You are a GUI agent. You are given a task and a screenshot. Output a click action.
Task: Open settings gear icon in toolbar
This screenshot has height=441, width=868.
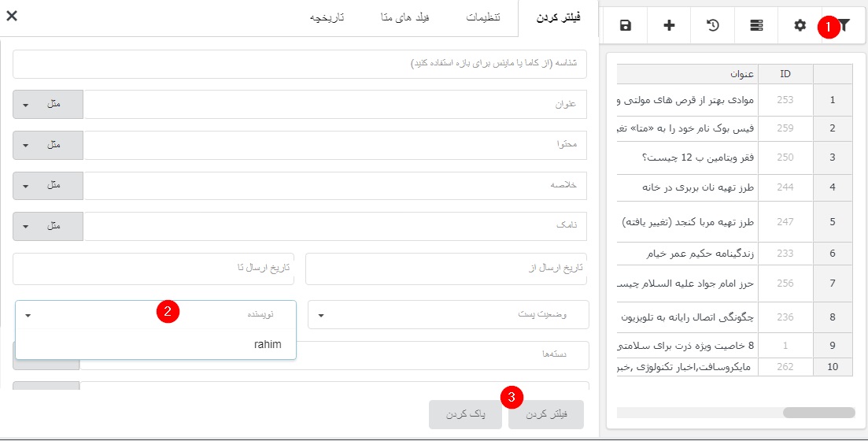pos(800,26)
